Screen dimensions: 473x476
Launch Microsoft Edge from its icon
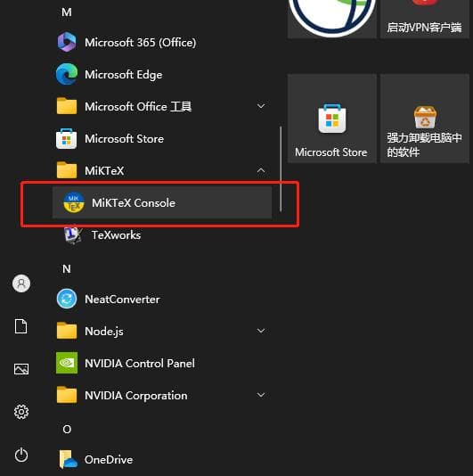[67, 74]
